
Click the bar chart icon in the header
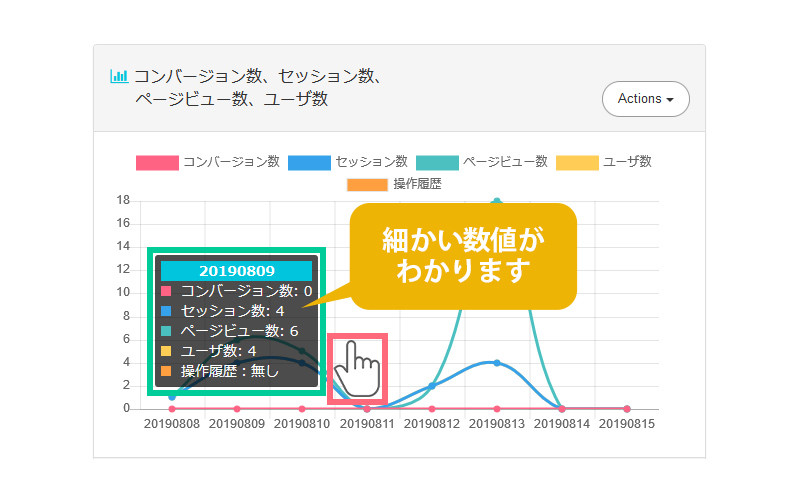click(118, 76)
